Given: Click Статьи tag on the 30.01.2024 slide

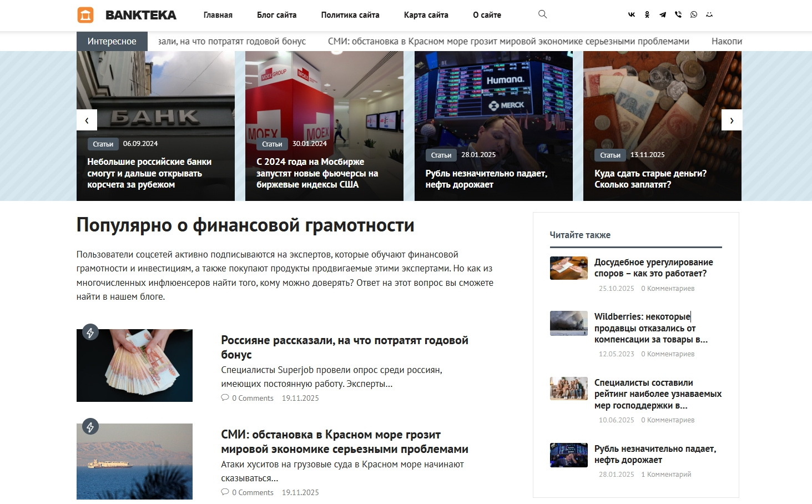Looking at the screenshot, I should tap(273, 144).
